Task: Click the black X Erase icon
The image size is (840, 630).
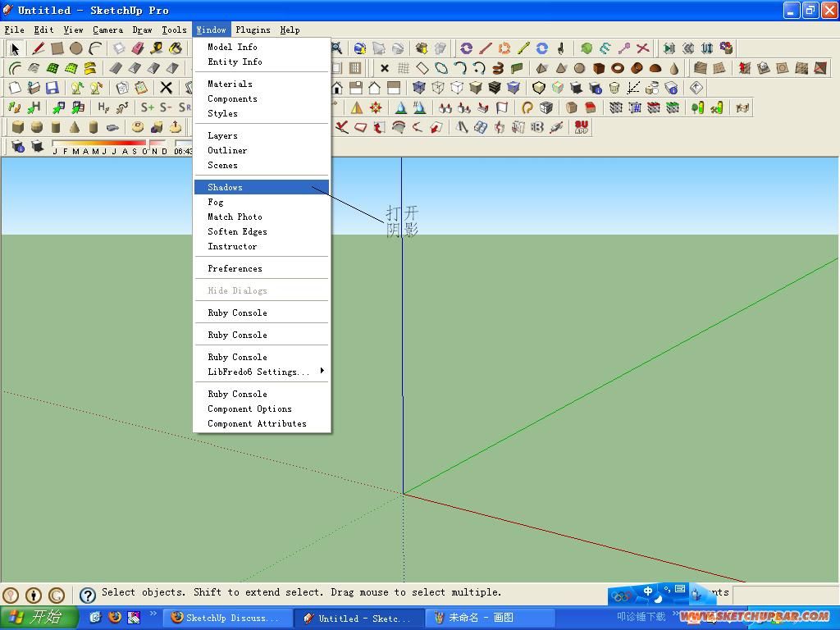Action: pos(166,88)
